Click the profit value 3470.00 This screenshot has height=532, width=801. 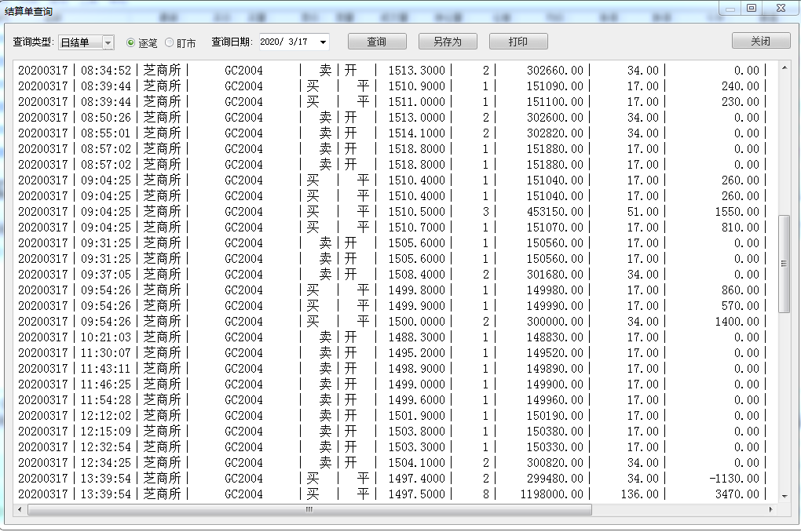coord(737,494)
